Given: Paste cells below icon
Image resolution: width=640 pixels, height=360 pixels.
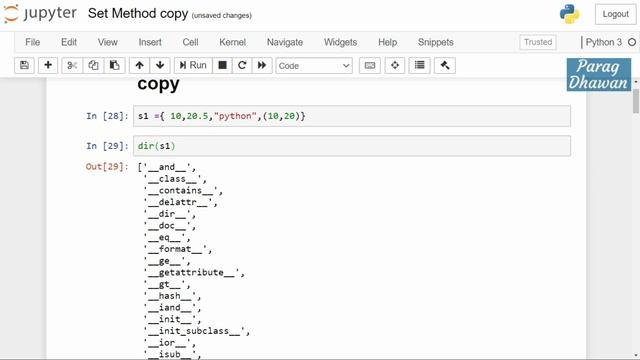Looking at the screenshot, I should [115, 65].
